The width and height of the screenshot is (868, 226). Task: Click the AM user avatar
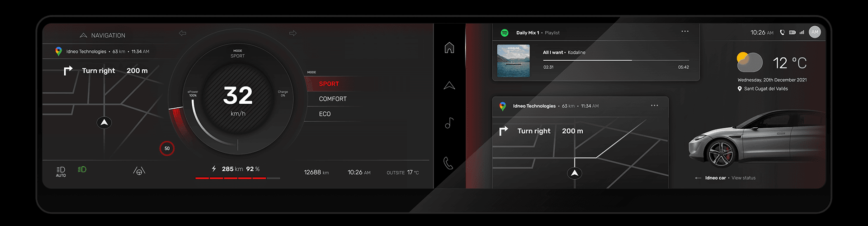click(814, 32)
